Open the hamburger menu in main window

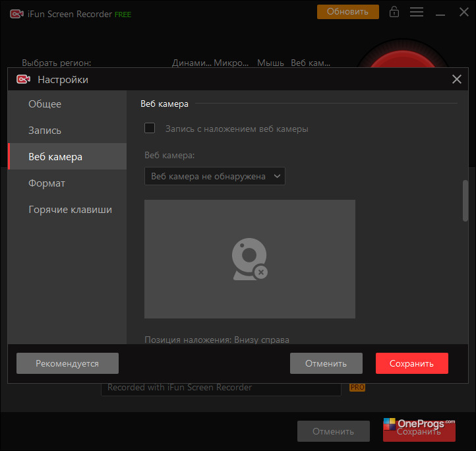point(417,12)
